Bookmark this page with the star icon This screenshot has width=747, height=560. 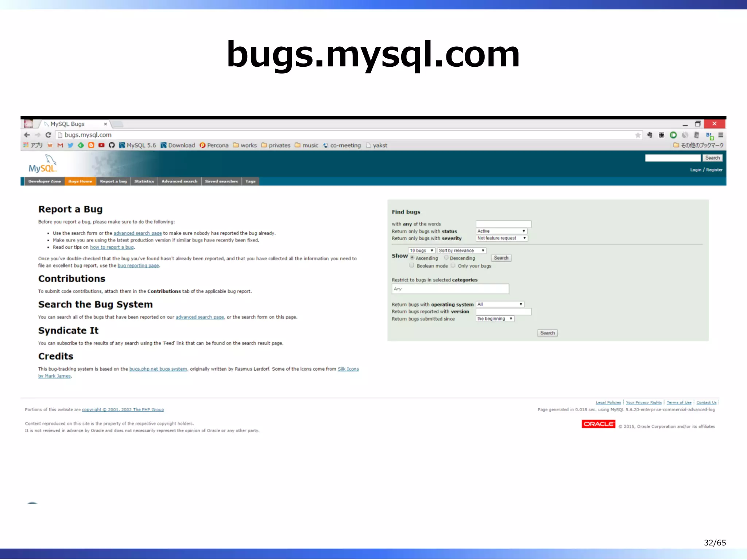pos(638,135)
